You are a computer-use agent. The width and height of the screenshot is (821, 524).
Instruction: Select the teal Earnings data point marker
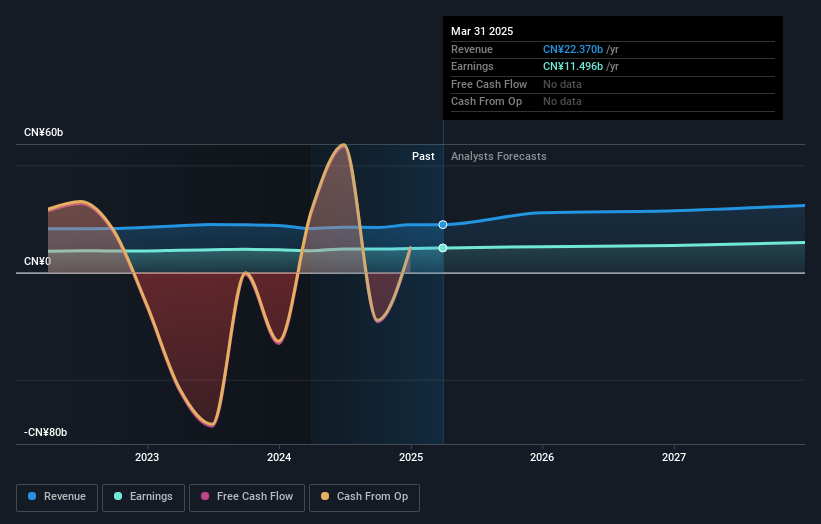[x=443, y=248]
